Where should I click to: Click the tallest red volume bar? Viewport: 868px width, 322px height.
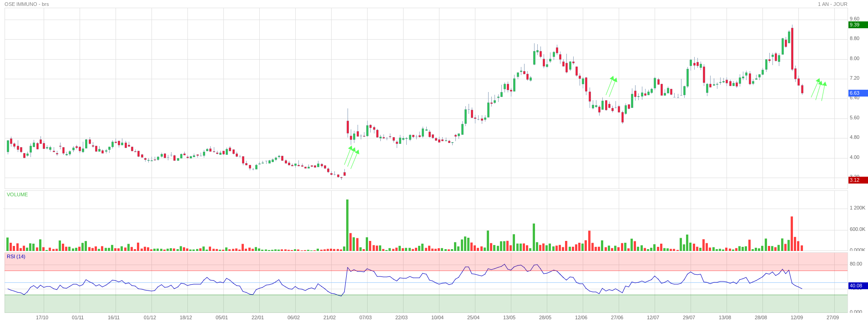(792, 234)
